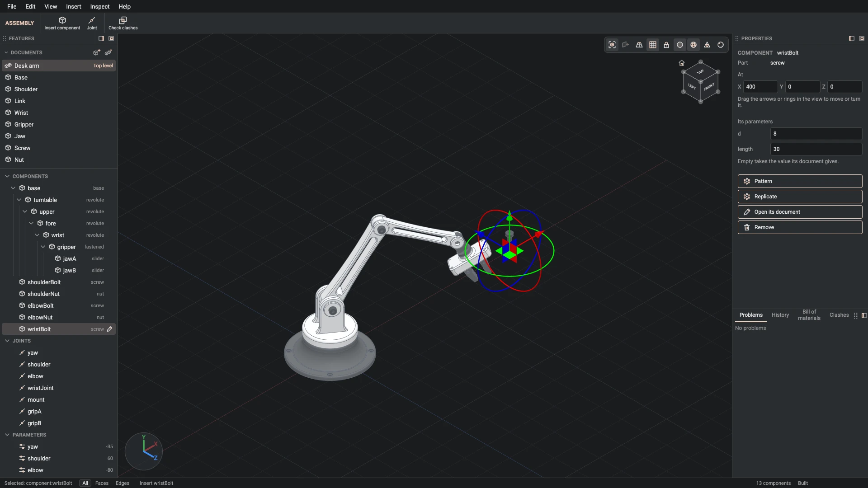Select the wristJoint joint row
This screenshot has height=488, width=868.
(x=59, y=388)
